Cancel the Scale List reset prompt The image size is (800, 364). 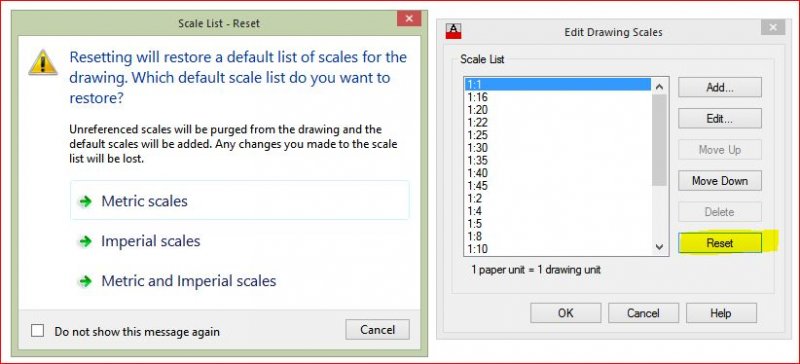click(x=378, y=330)
